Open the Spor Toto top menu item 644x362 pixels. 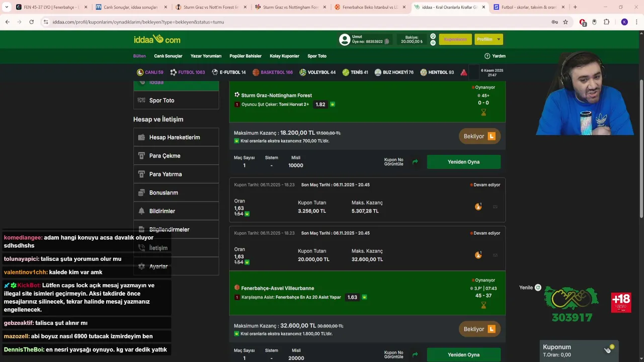point(317,56)
